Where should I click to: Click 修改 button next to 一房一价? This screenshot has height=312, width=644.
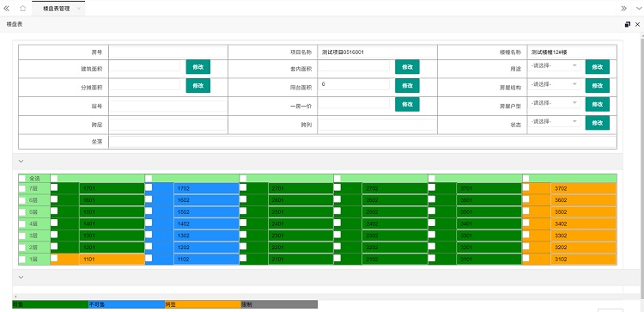(407, 104)
